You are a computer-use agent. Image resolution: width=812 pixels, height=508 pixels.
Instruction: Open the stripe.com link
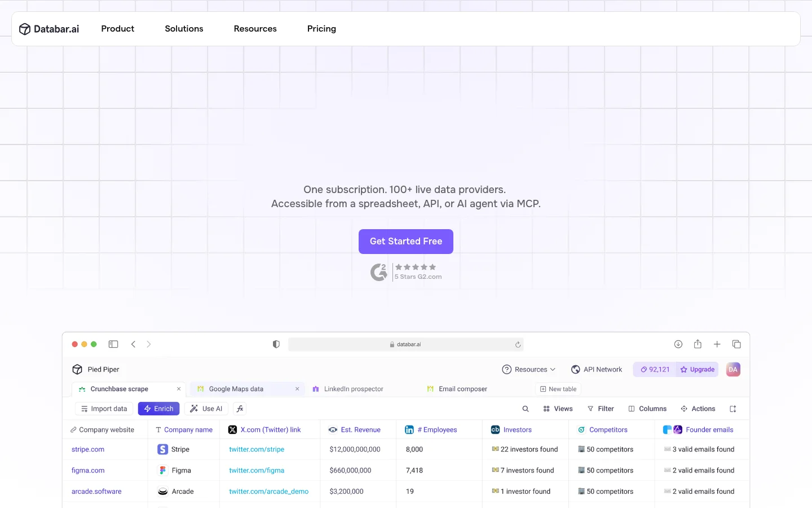tap(88, 450)
